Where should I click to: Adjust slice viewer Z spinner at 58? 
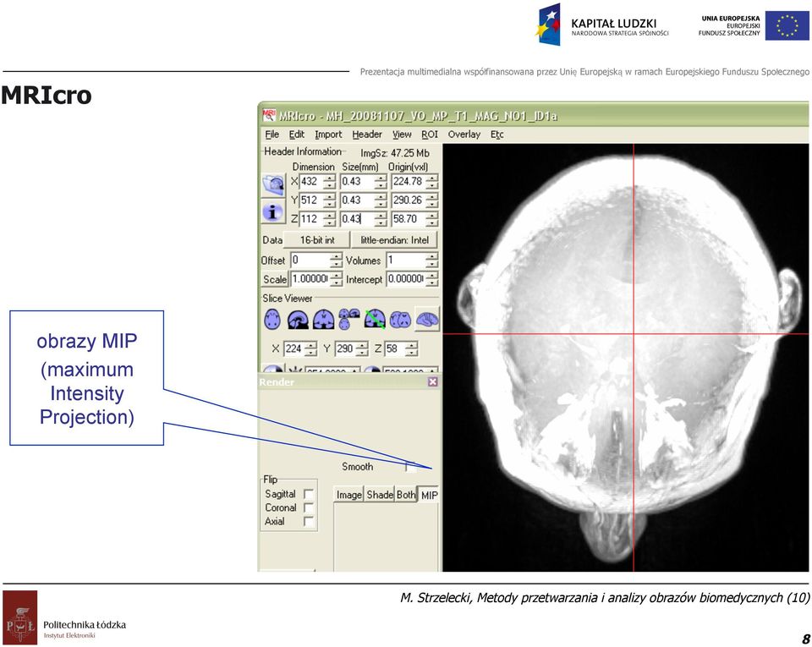(411, 348)
